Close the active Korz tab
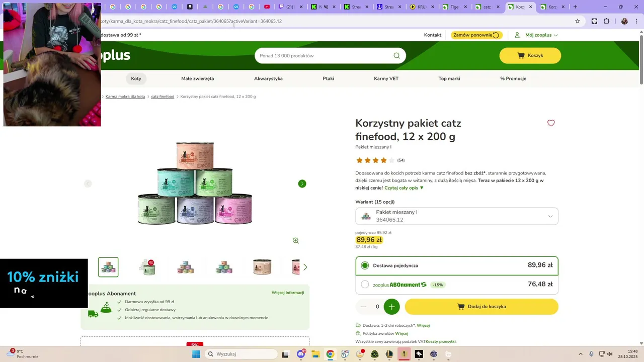 click(530, 7)
